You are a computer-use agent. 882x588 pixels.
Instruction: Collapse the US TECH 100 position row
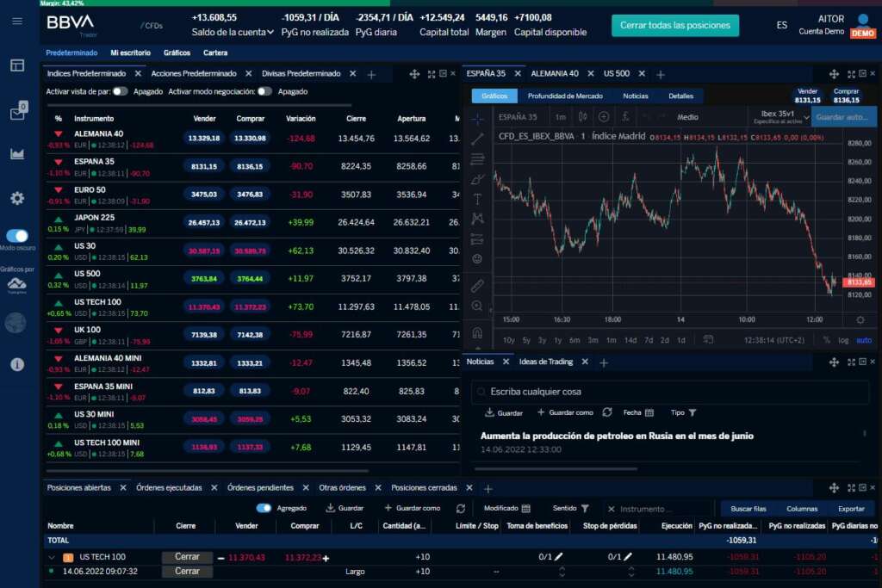coord(52,557)
